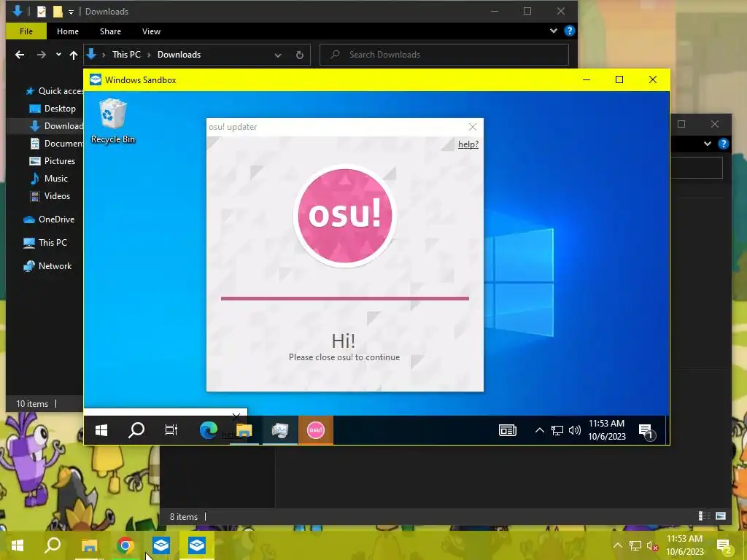The height and width of the screenshot is (560, 747).
Task: Select Desktop in the navigation pane
Action: [x=53, y=109]
